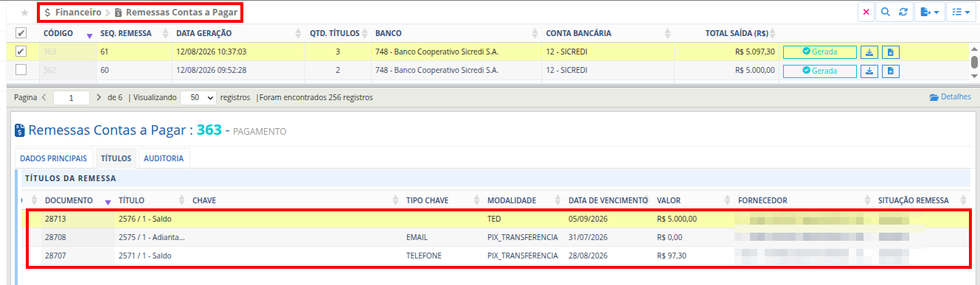Viewport: 980px width, 285px height.
Task: Switch to the Auditoria tab
Action: click(x=164, y=158)
